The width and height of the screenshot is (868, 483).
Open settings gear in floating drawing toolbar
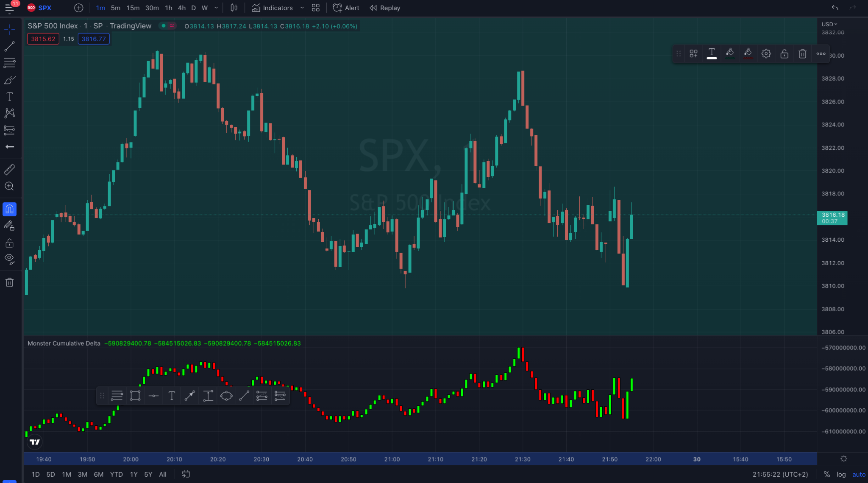point(766,54)
